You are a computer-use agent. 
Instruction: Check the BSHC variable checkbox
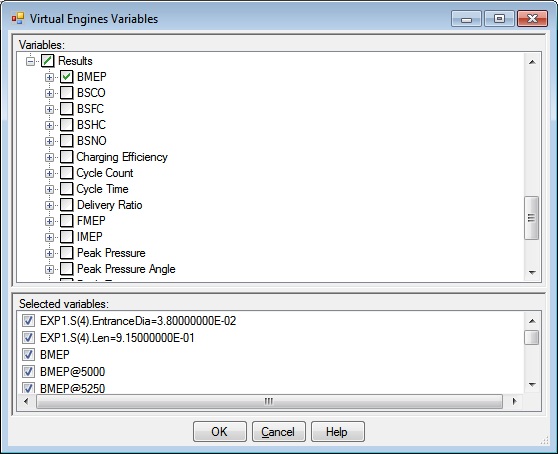67,125
